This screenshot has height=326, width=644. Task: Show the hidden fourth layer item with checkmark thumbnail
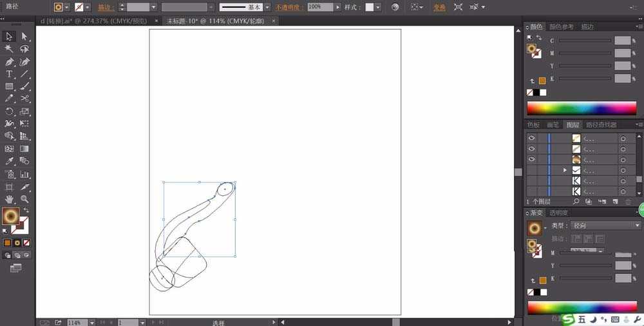tap(531, 170)
